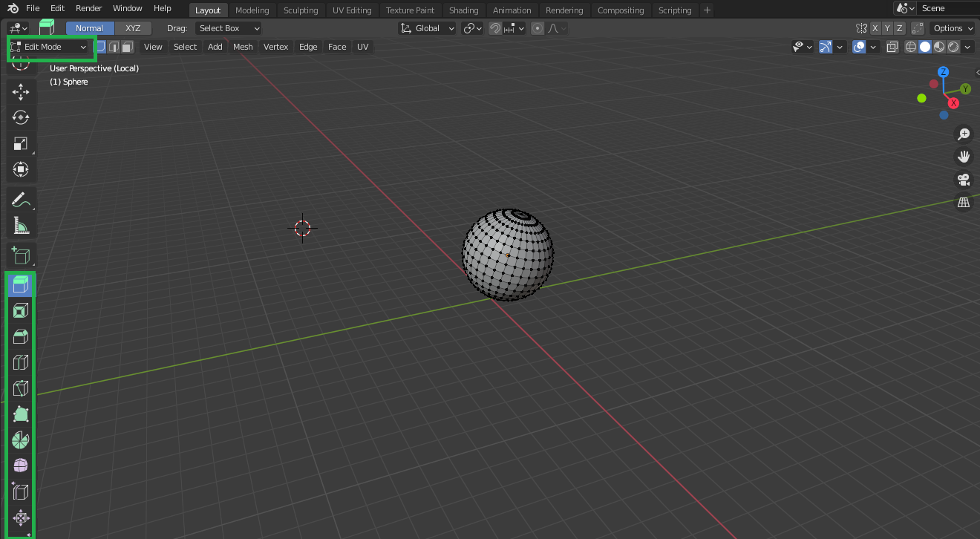Switch to wireframe viewport shading

[x=910, y=47]
